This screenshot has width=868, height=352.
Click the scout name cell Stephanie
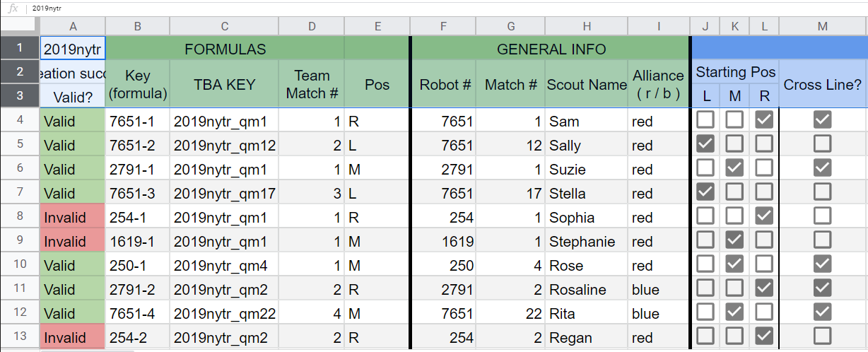pyautogui.click(x=586, y=241)
